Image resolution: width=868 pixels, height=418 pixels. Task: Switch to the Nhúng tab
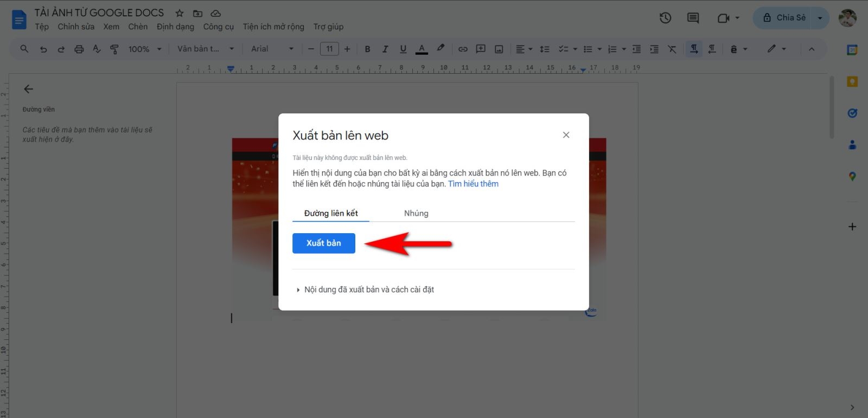point(416,213)
